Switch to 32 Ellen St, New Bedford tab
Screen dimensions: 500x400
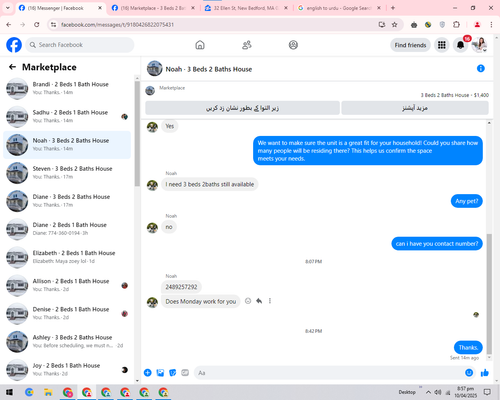point(246,8)
